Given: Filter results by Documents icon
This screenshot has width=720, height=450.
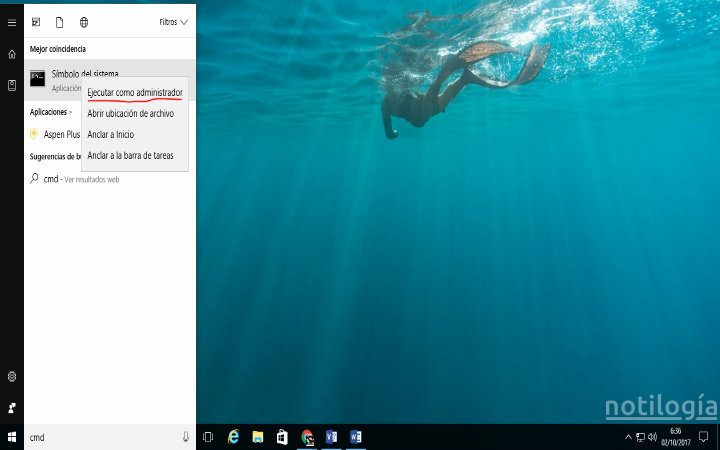Looking at the screenshot, I should [60, 22].
